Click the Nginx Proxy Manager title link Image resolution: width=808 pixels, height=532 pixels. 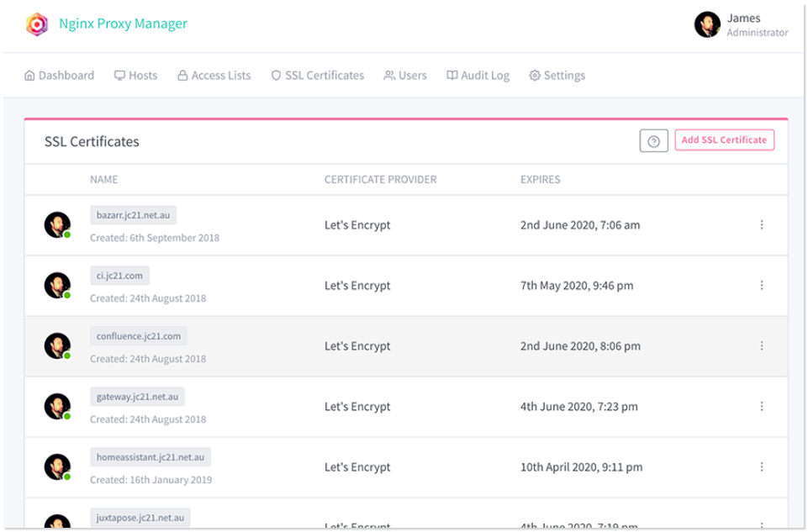point(123,24)
